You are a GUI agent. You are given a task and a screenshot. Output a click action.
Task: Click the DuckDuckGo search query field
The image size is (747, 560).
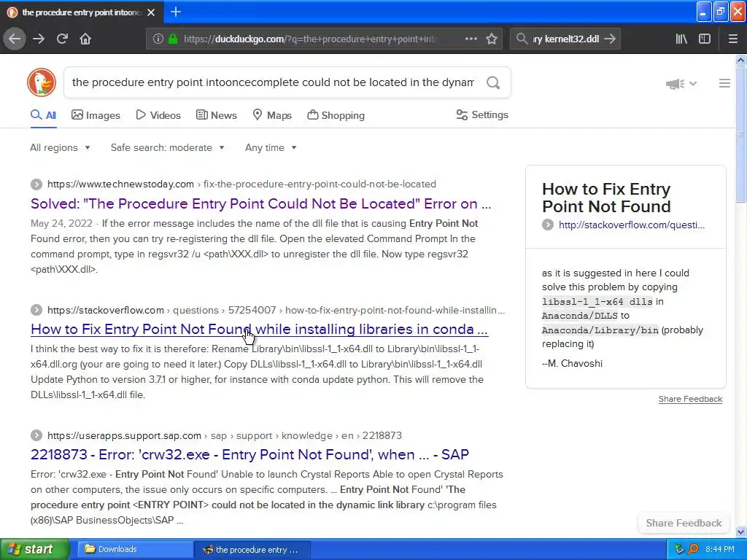(x=273, y=82)
